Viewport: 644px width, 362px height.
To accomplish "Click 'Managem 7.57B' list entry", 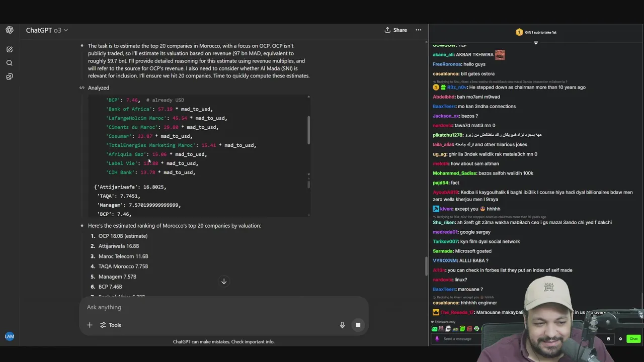I will [x=117, y=277].
